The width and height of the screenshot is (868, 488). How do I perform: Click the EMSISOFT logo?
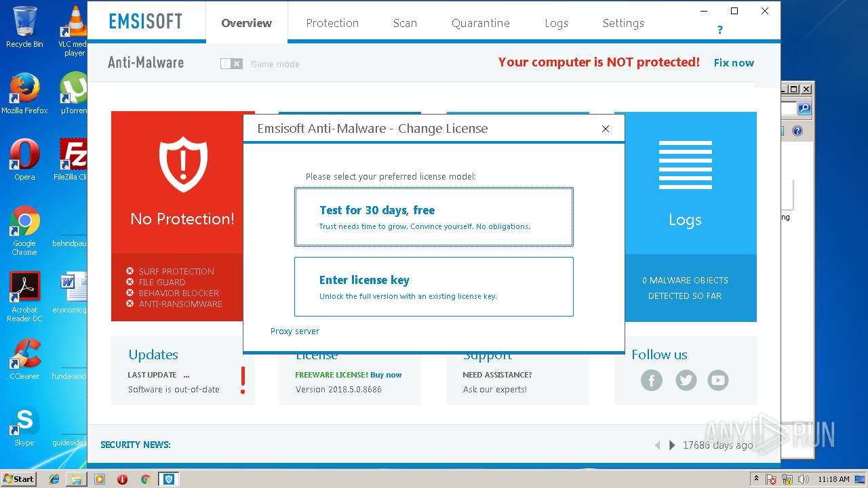click(x=146, y=22)
